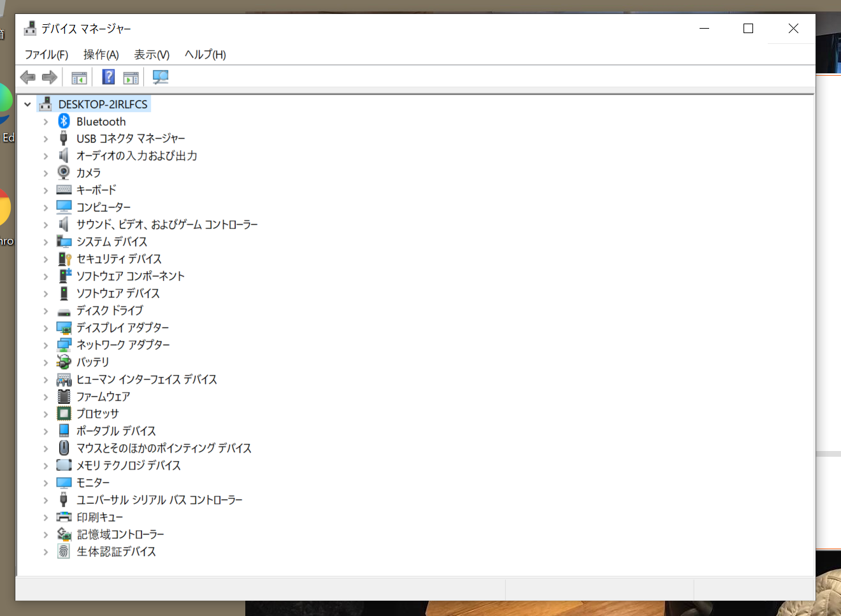Click the show/hide console tree toolbar icon
The height and width of the screenshot is (616, 841).
point(79,78)
